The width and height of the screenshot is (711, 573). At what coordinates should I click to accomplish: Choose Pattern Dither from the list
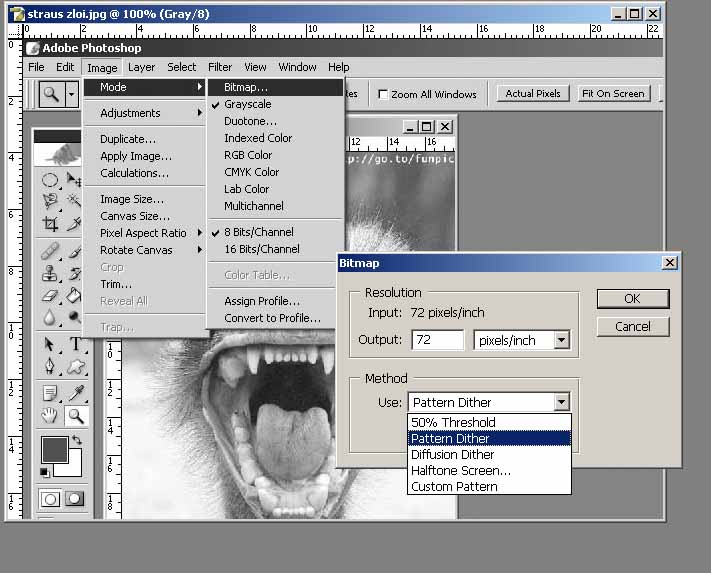coord(489,439)
